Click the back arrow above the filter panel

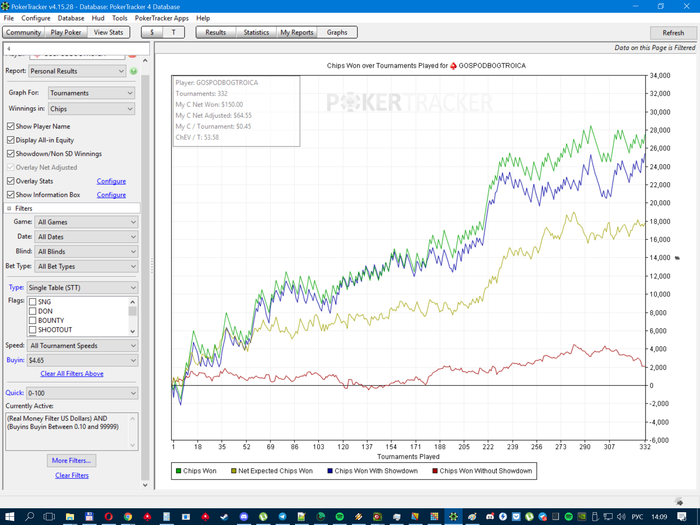8,49
